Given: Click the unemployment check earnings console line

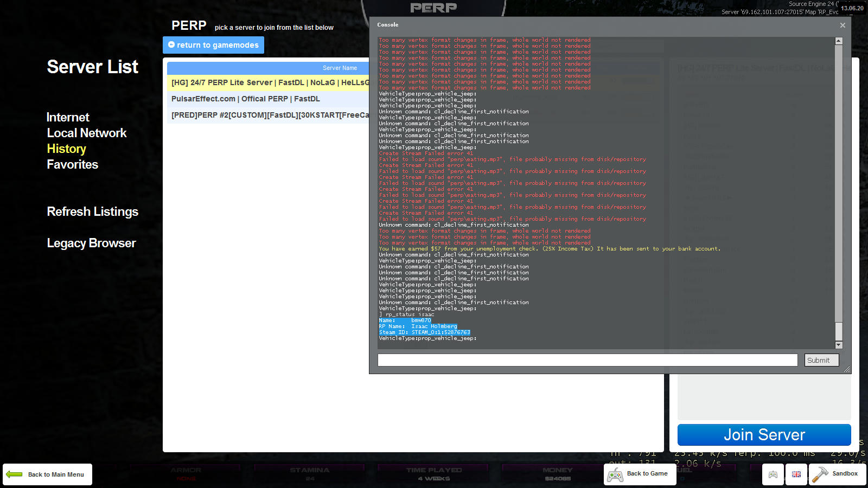Looking at the screenshot, I should [550, 249].
